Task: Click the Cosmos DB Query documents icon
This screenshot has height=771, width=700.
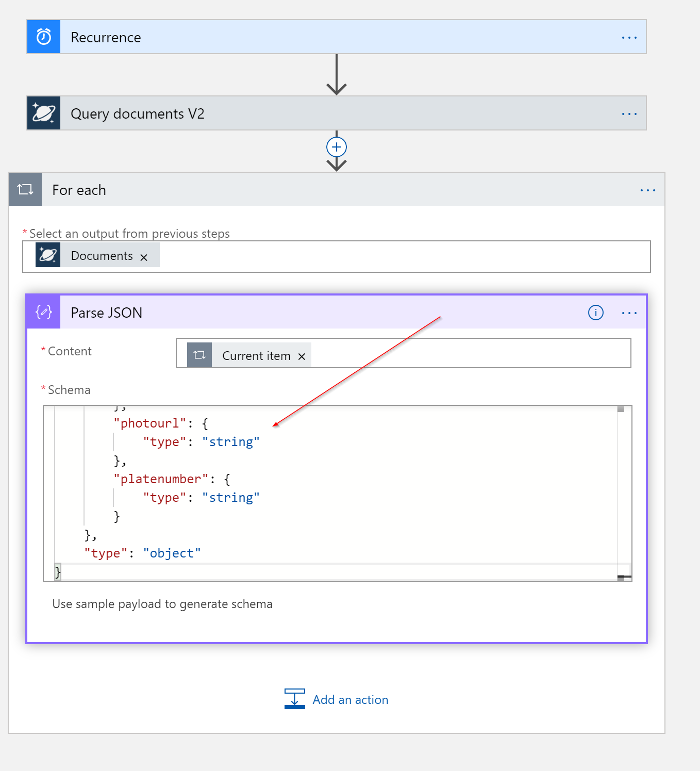Action: [x=44, y=113]
